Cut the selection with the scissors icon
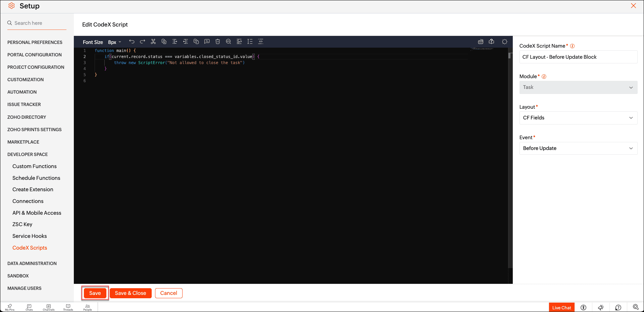Image resolution: width=644 pixels, height=312 pixels. coord(153,42)
